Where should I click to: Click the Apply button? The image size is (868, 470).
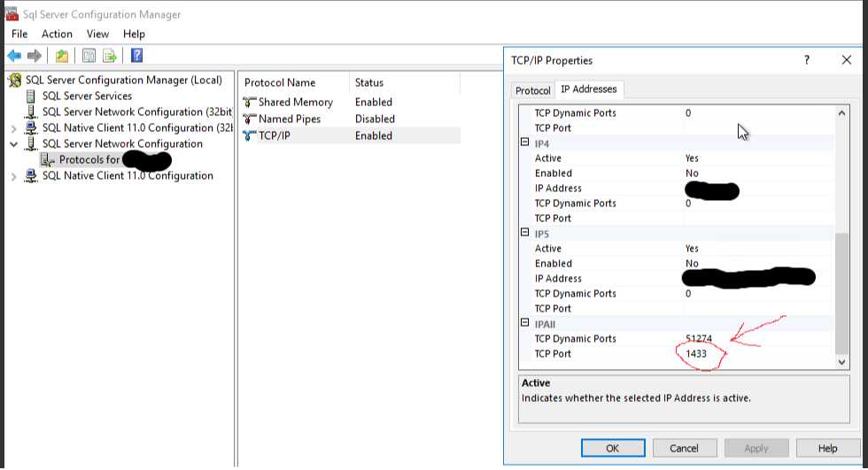point(756,448)
